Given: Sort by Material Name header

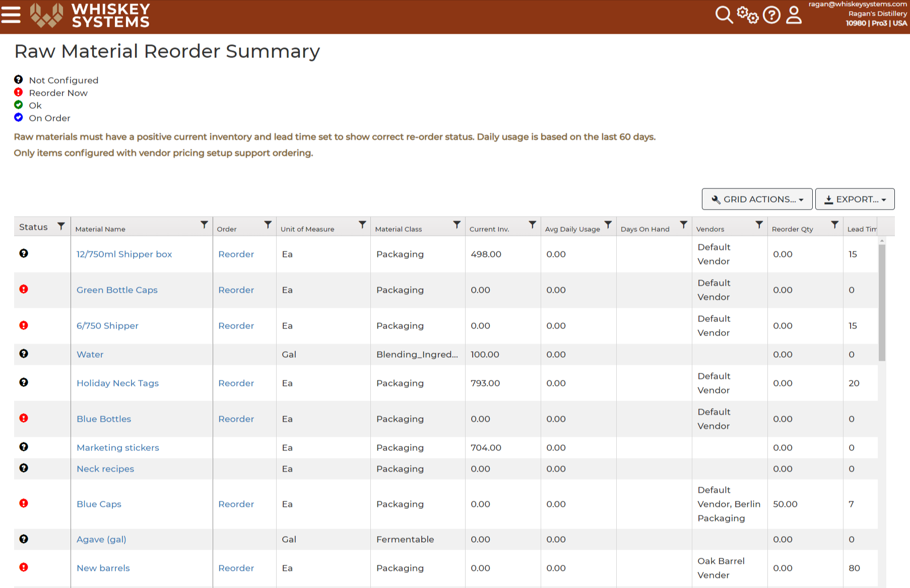Looking at the screenshot, I should 100,229.
